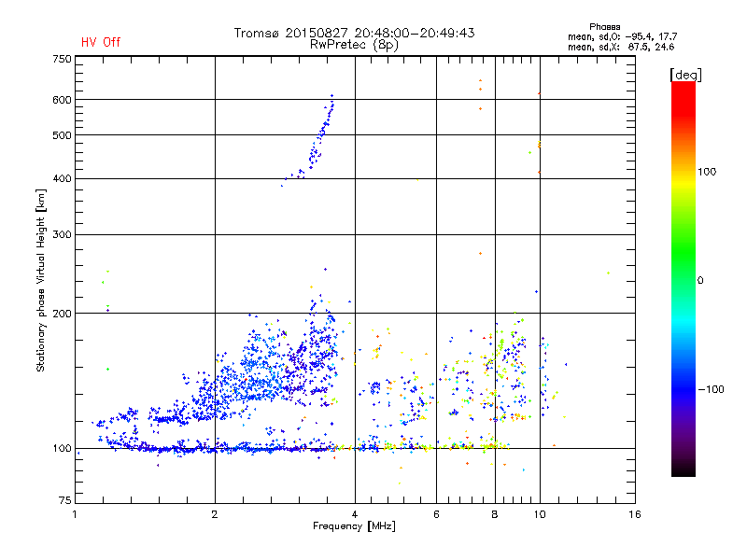The image size is (747, 560).
Task: Click the '0' colorbar tick label
Action: (x=700, y=281)
